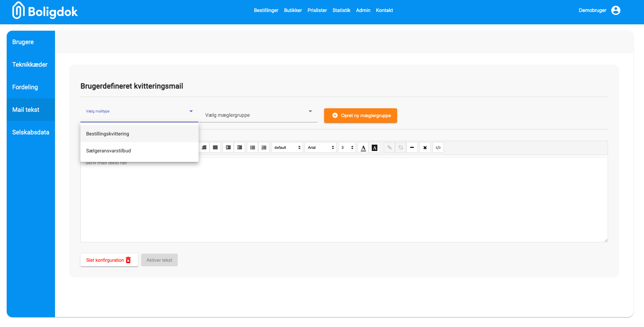The image size is (644, 327).
Task: Select Mail tekst in the sidebar
Action: click(x=31, y=110)
